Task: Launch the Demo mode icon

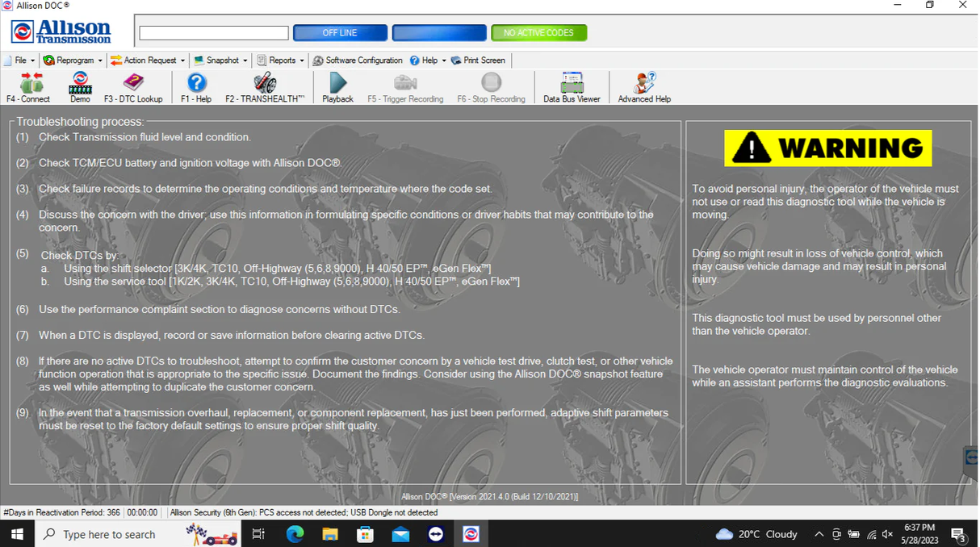Action: (x=80, y=84)
